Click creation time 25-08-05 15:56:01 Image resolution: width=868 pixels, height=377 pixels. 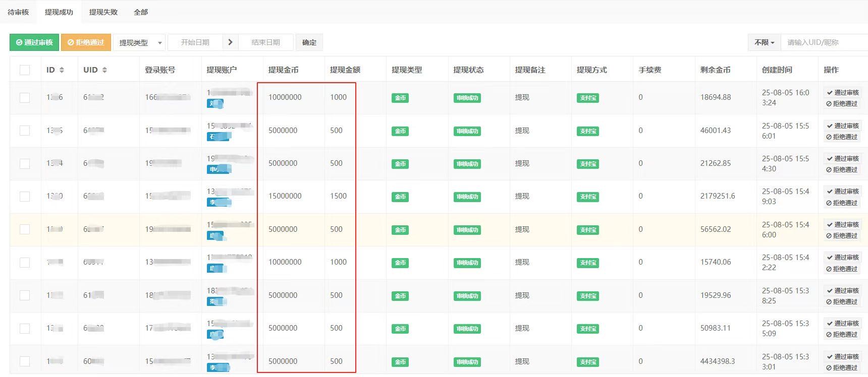[785, 131]
